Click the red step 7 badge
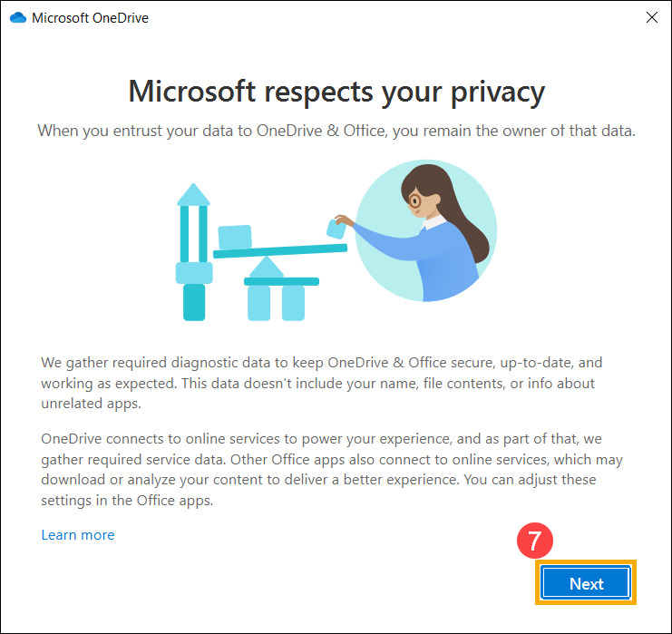The width and height of the screenshot is (672, 634). [535, 540]
